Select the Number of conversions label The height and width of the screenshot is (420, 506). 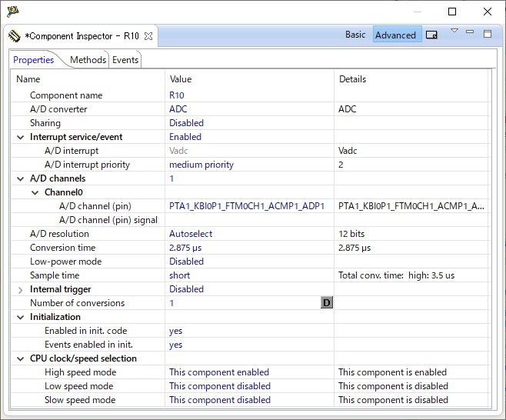(78, 303)
